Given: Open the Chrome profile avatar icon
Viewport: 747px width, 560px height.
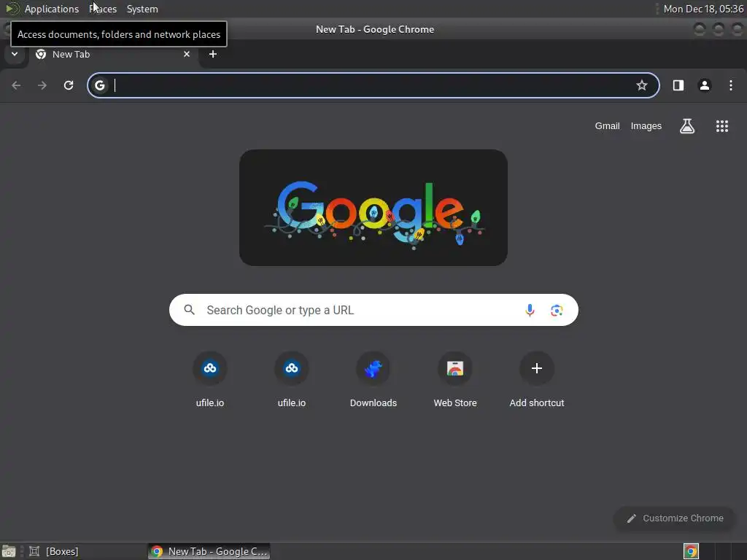Looking at the screenshot, I should pos(705,85).
